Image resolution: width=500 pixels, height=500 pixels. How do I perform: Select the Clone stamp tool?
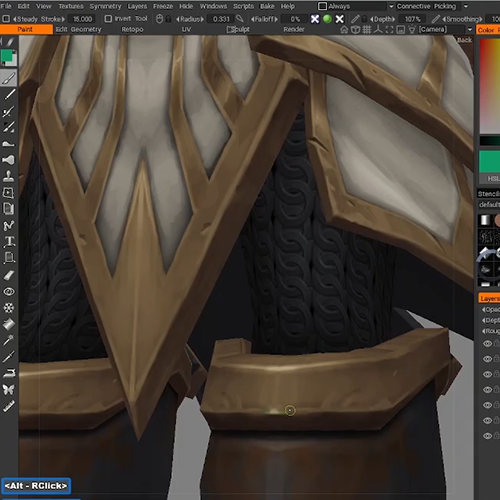coord(9,176)
